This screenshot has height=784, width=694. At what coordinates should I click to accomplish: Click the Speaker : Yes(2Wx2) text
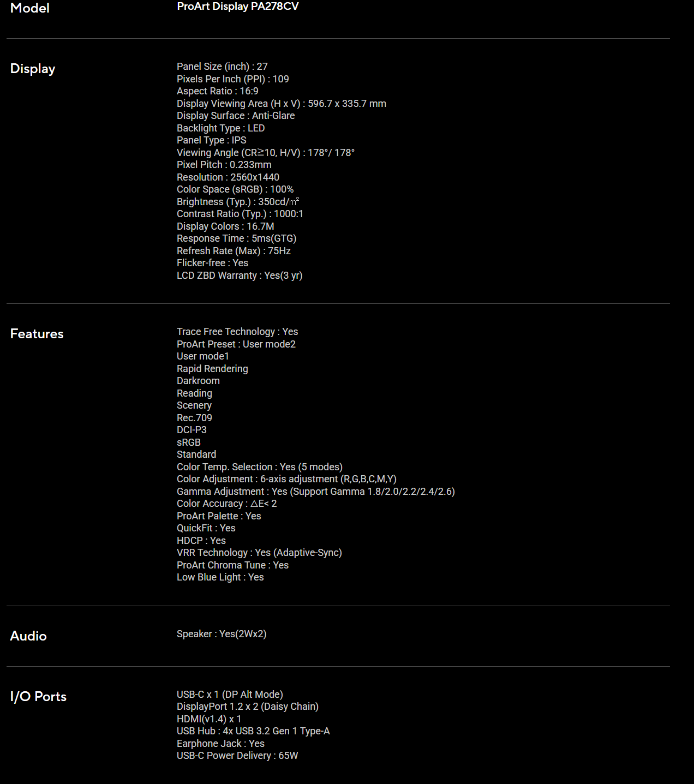point(222,634)
